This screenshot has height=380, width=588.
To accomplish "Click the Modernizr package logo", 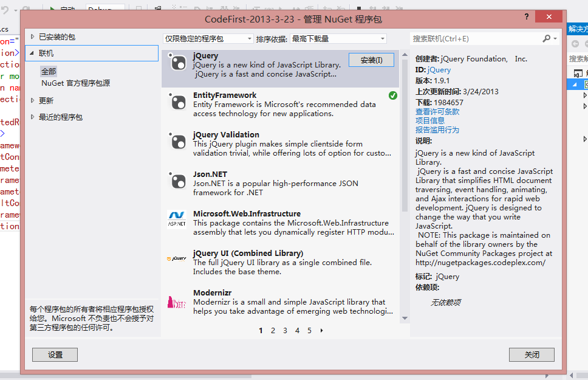I will (177, 302).
